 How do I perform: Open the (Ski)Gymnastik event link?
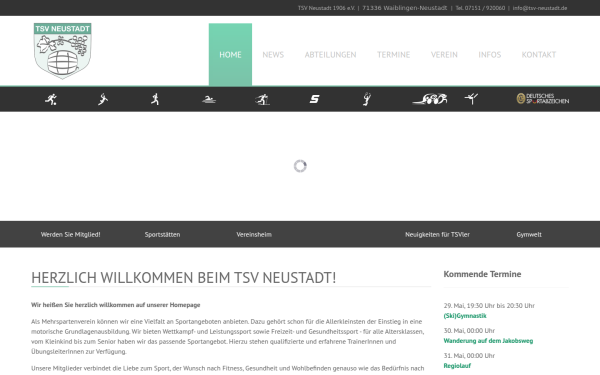[465, 316]
